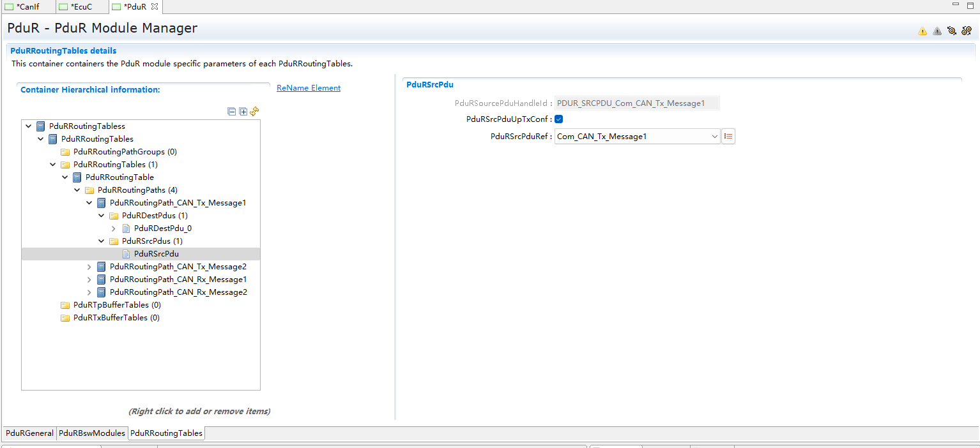Click the single gear with arrows icon
The image size is (980, 448).
[952, 31]
